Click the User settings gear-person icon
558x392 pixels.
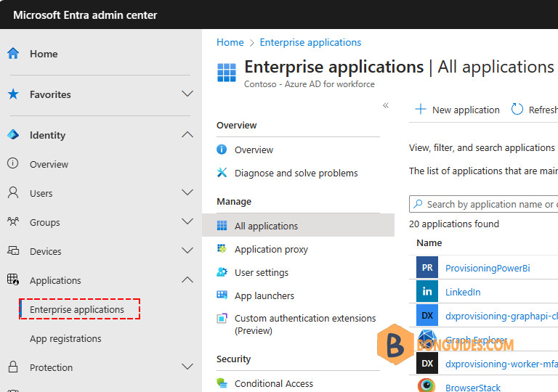click(222, 272)
